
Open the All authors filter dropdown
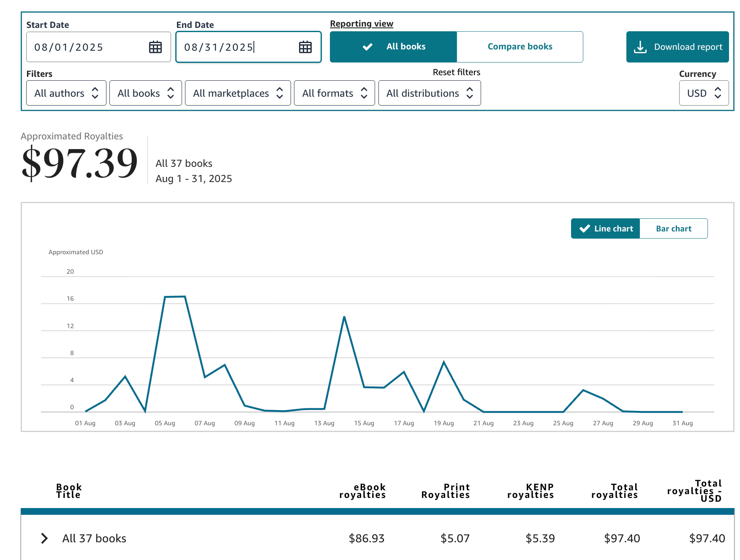point(66,93)
